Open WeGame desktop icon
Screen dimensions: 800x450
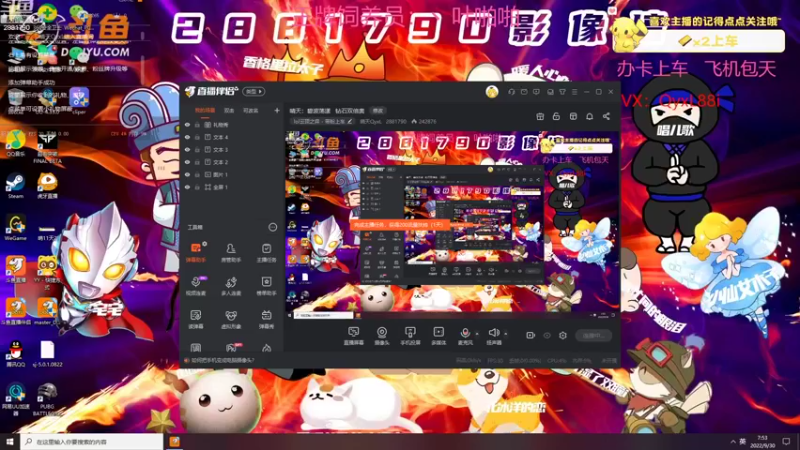tap(15, 227)
